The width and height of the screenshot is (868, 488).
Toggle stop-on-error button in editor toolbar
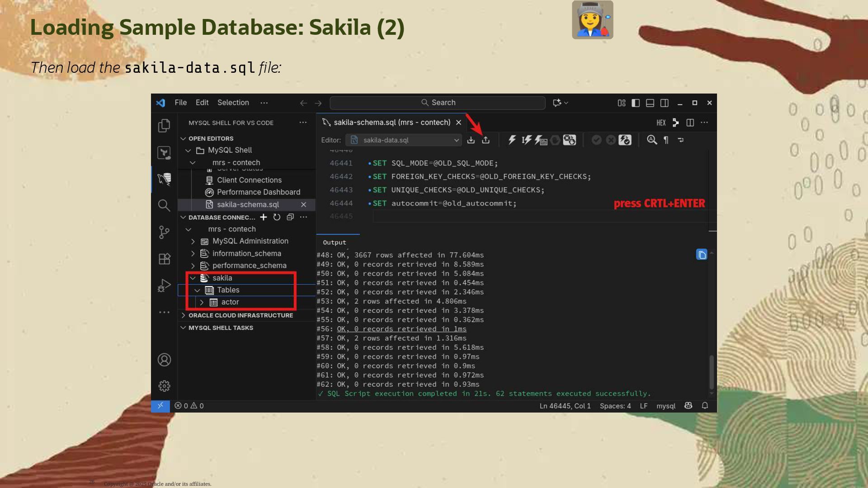569,140
